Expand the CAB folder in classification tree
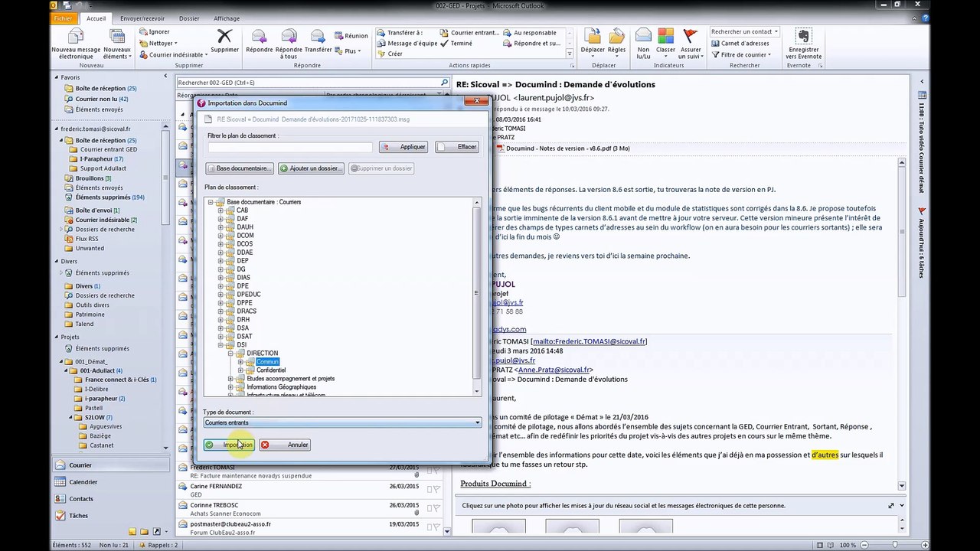The height and width of the screenshot is (551, 980). pos(220,210)
